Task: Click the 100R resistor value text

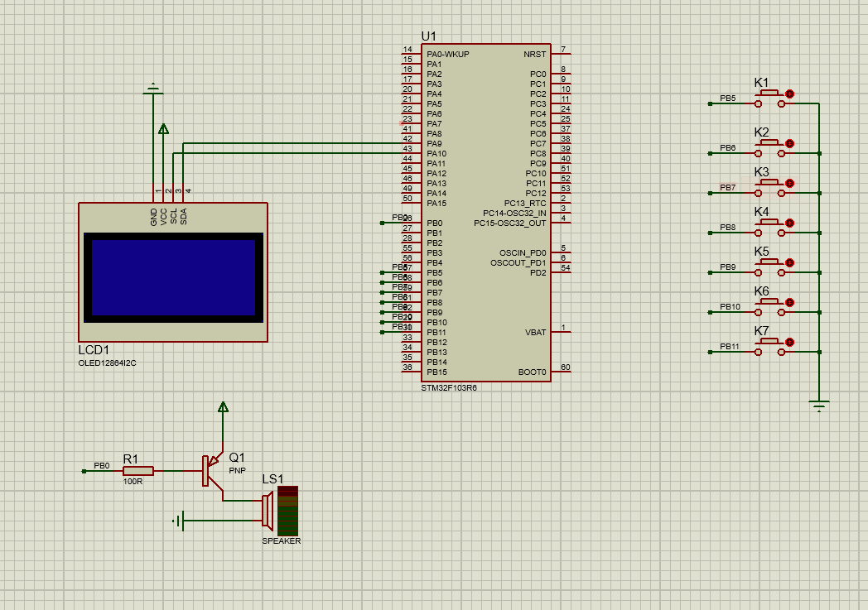Action: pos(133,481)
